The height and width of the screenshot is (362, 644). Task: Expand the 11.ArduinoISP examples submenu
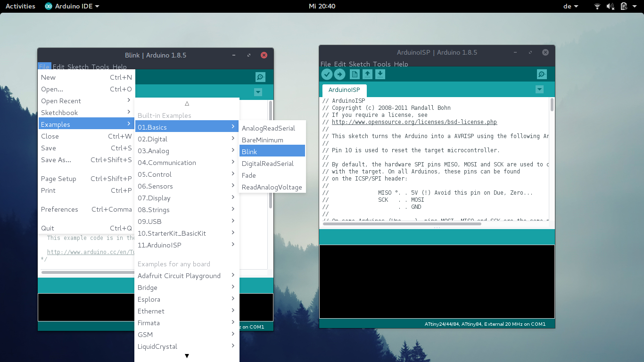pyautogui.click(x=187, y=245)
